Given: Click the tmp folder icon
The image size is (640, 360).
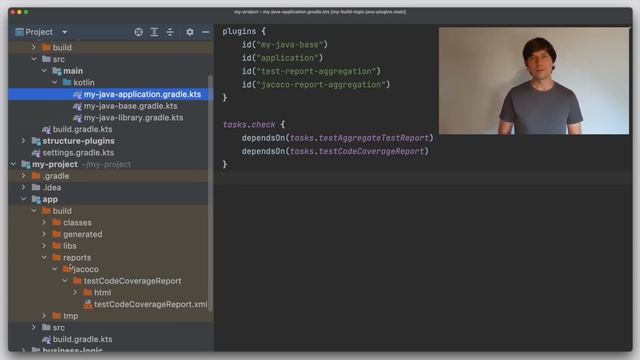Looking at the screenshot, I should point(57,316).
